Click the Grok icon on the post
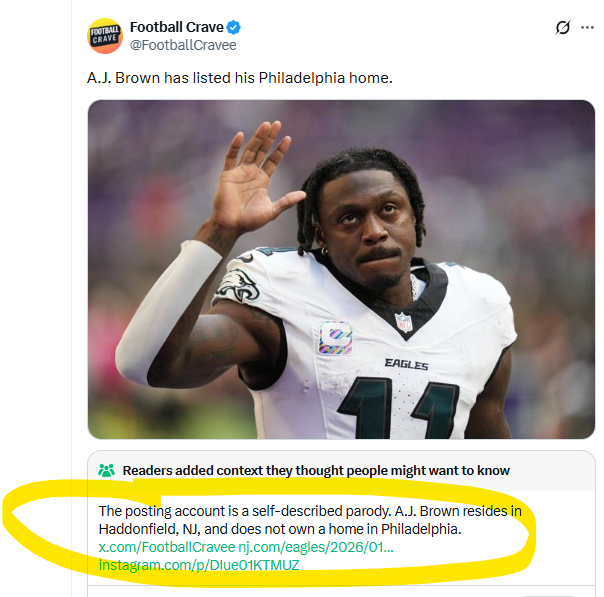This screenshot has width=604, height=597. 562,28
